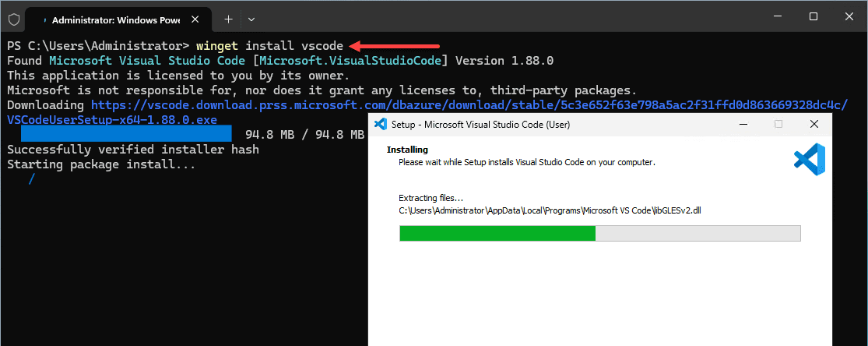This screenshot has height=346, width=868.
Task: Click the large blue VS Code logo
Action: pyautogui.click(x=810, y=159)
